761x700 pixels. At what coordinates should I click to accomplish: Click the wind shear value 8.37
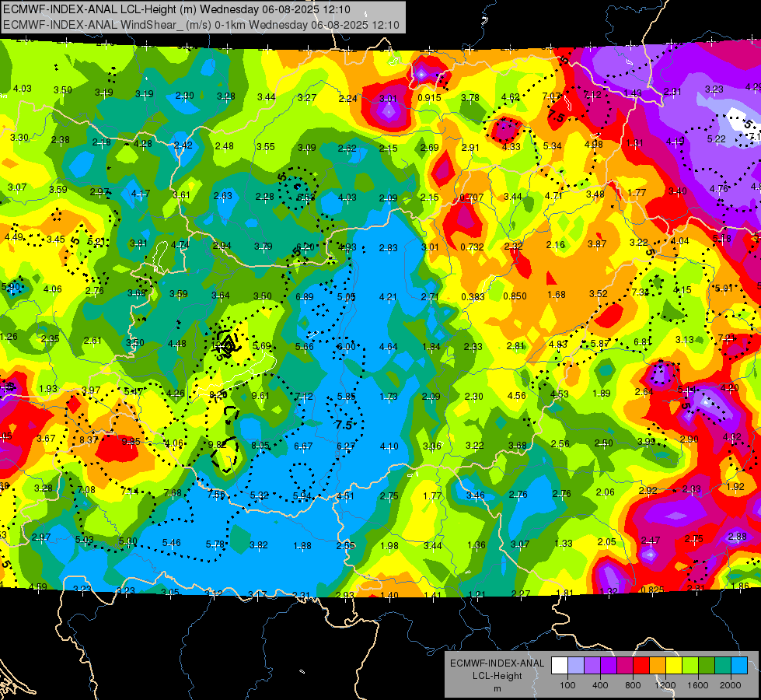[x=89, y=439]
